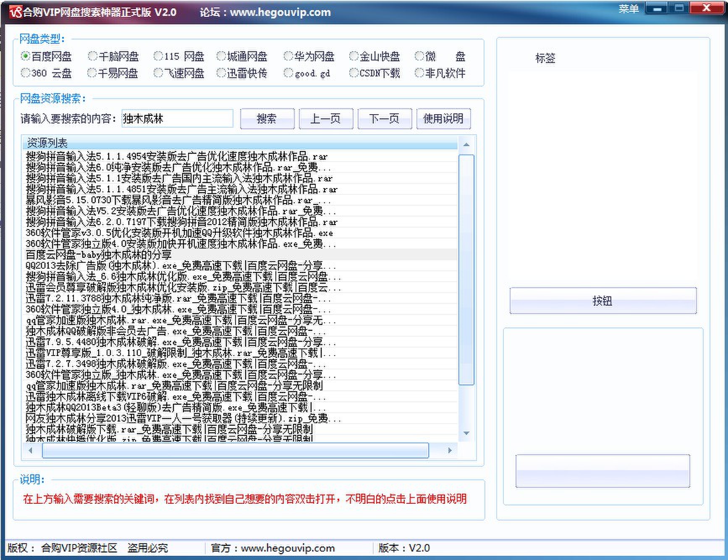Select row 搜狗拼音输入法5.1.1安装版去广告国内主流输入法

pos(240,178)
